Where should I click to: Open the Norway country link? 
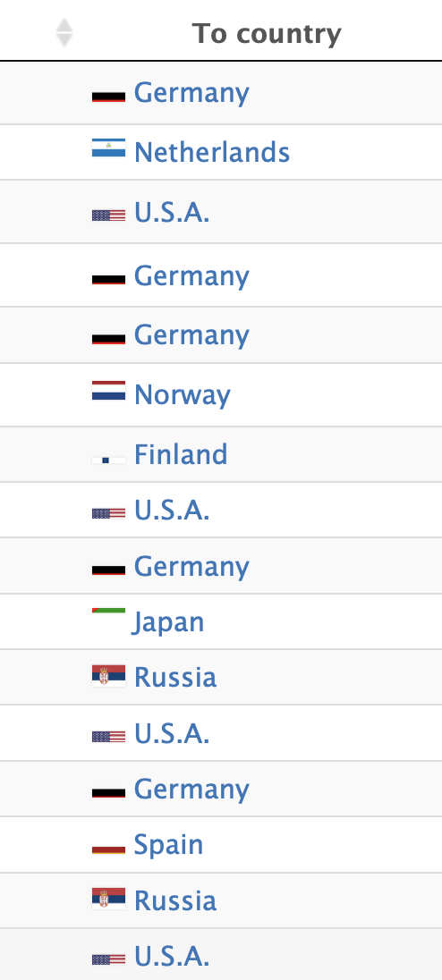pyautogui.click(x=183, y=395)
